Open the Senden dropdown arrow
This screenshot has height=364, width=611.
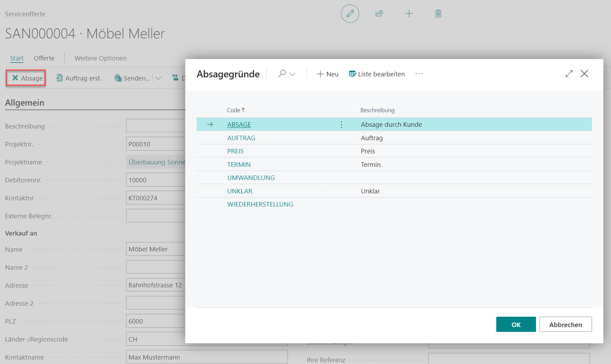pyautogui.click(x=158, y=78)
